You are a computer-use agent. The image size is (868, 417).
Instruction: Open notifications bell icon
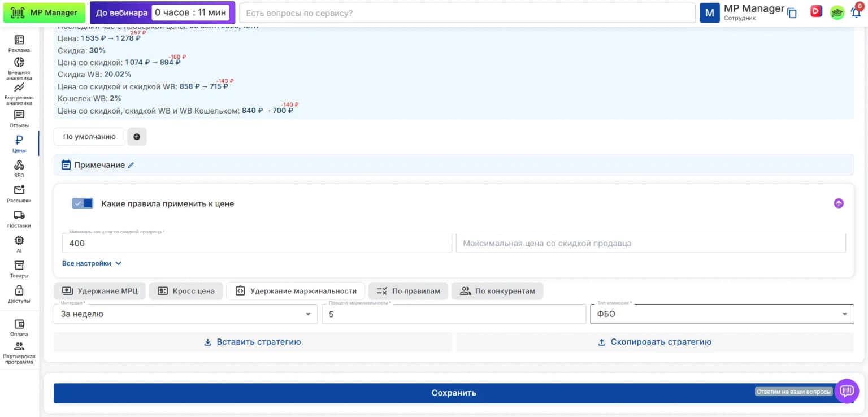coord(856,13)
